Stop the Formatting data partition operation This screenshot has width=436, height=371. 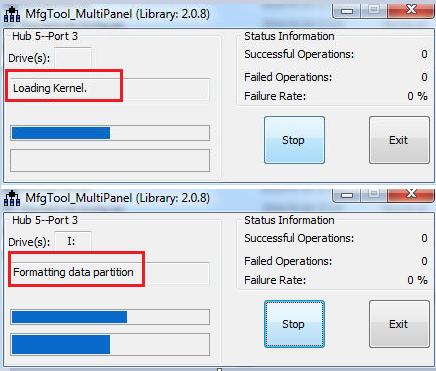point(294,324)
